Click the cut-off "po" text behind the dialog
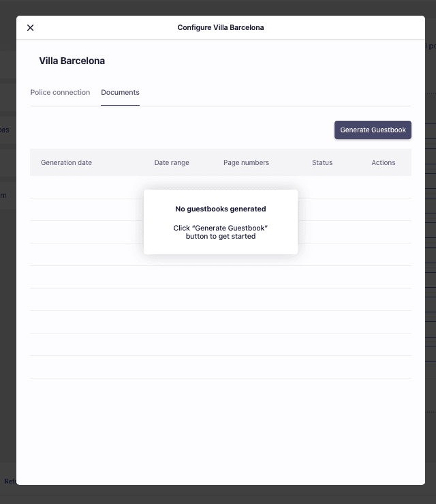436x504 pixels. pyautogui.click(x=431, y=46)
